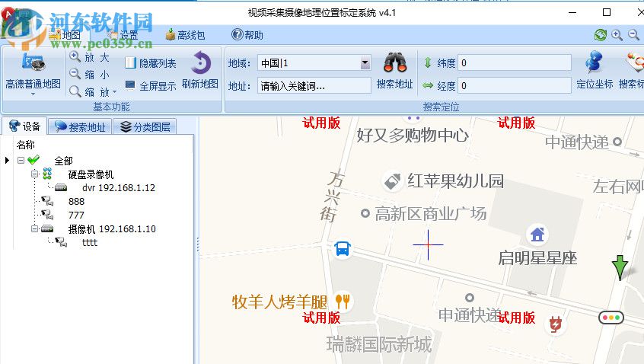Viewport: 644px width, 364px height.
Task: Toggle 隐藏列表 to hide the list
Action: tap(150, 63)
